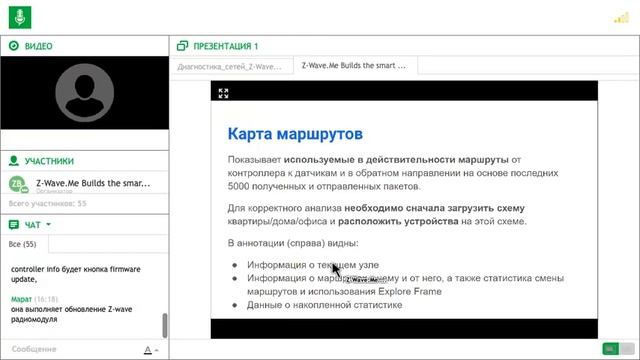Click the gray button beside green toggle
Screen dimensions: 640x360
click(627, 349)
